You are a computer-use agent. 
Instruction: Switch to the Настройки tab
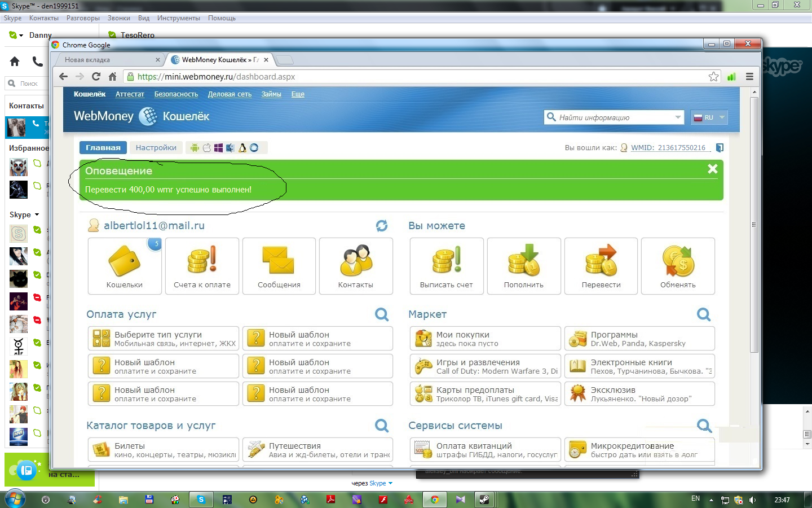point(156,148)
